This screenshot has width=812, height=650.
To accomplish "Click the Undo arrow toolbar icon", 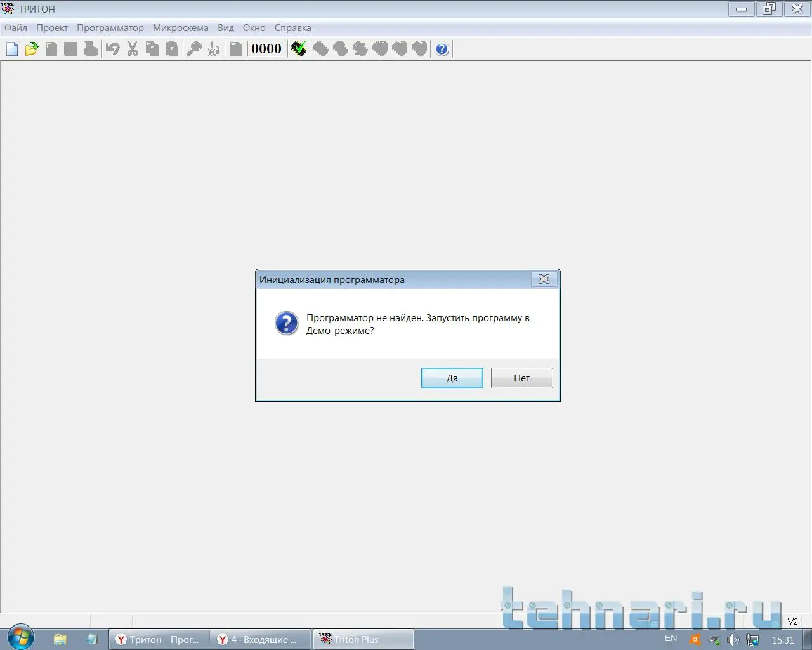I will pos(113,49).
